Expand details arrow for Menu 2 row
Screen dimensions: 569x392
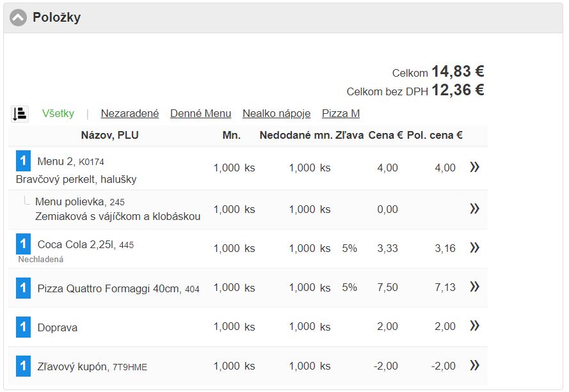(x=474, y=168)
